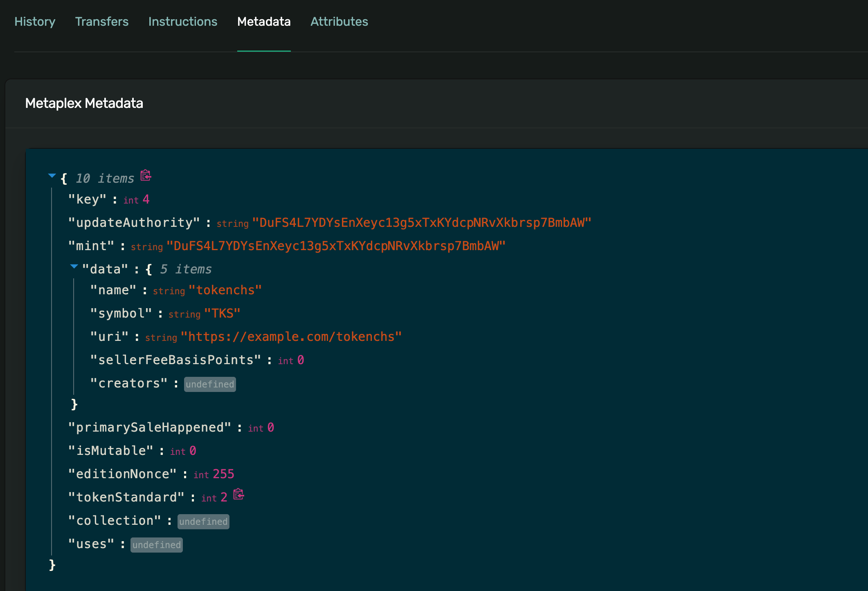Image resolution: width=868 pixels, height=591 pixels.
Task: Select the Metadata tab
Action: (x=264, y=22)
